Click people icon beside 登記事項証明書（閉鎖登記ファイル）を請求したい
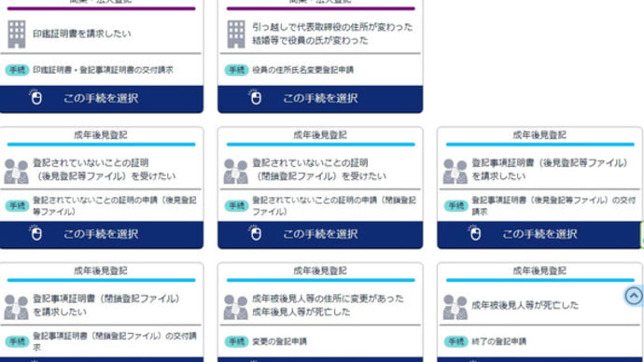Viewport: 644px width, 362px height. click(17, 307)
